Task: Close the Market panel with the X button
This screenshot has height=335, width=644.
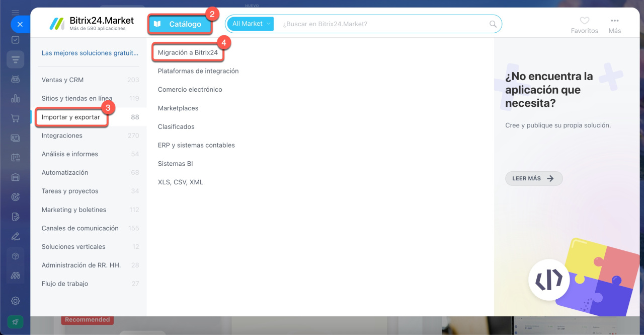Action: (20, 24)
